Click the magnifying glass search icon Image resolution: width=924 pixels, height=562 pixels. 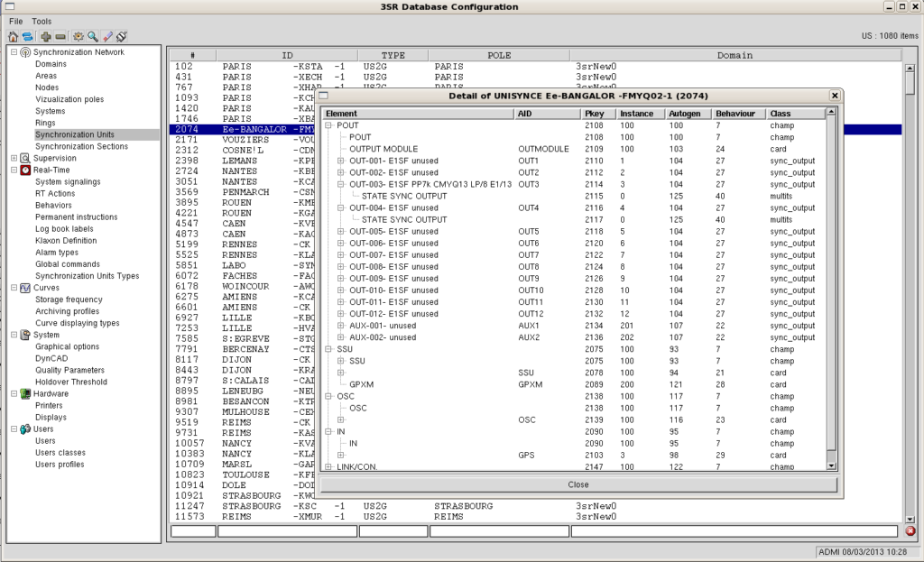point(92,36)
